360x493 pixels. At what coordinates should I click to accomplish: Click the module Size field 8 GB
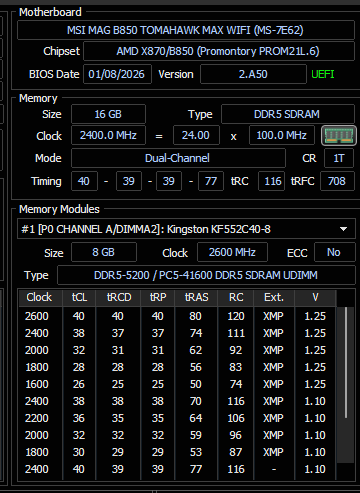[x=104, y=252]
